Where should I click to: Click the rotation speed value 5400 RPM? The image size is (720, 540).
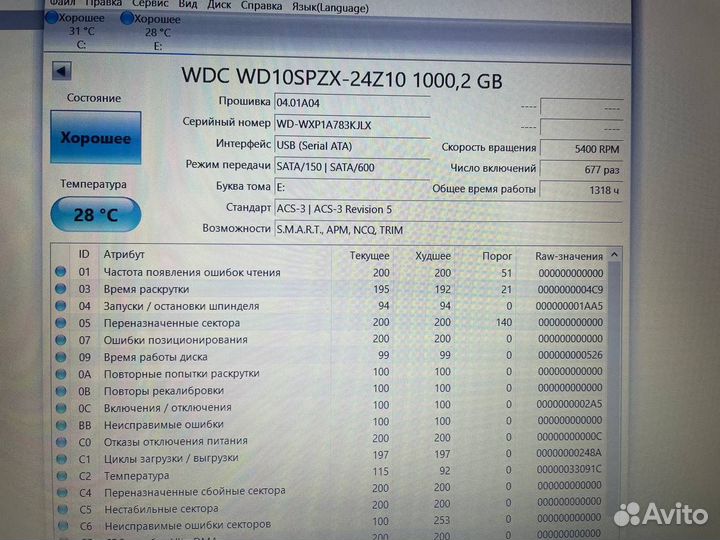pyautogui.click(x=581, y=149)
